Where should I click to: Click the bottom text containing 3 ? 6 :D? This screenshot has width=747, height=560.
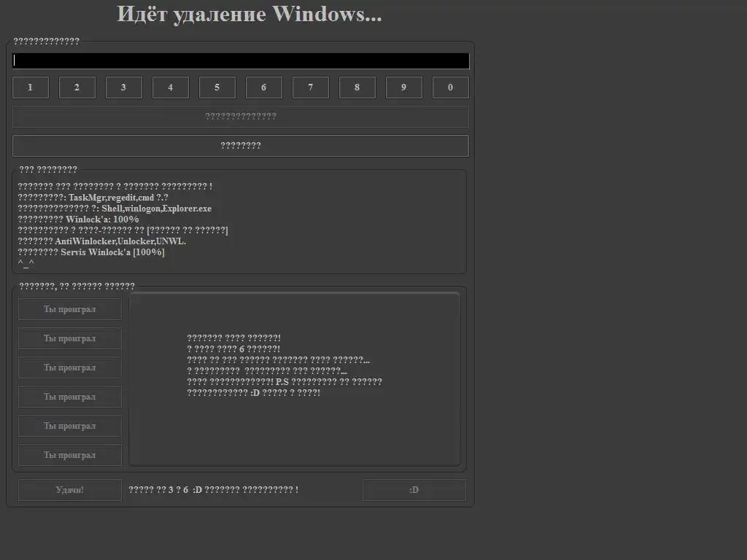click(214, 490)
